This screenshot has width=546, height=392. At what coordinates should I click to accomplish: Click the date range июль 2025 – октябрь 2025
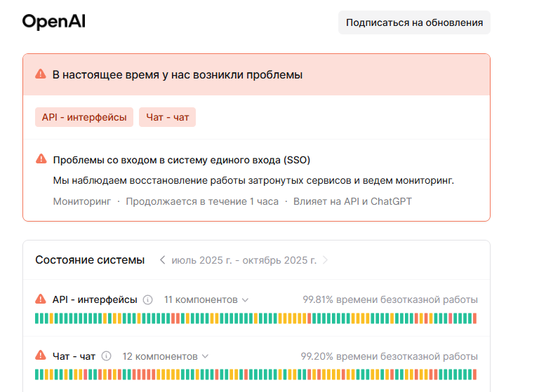point(244,260)
